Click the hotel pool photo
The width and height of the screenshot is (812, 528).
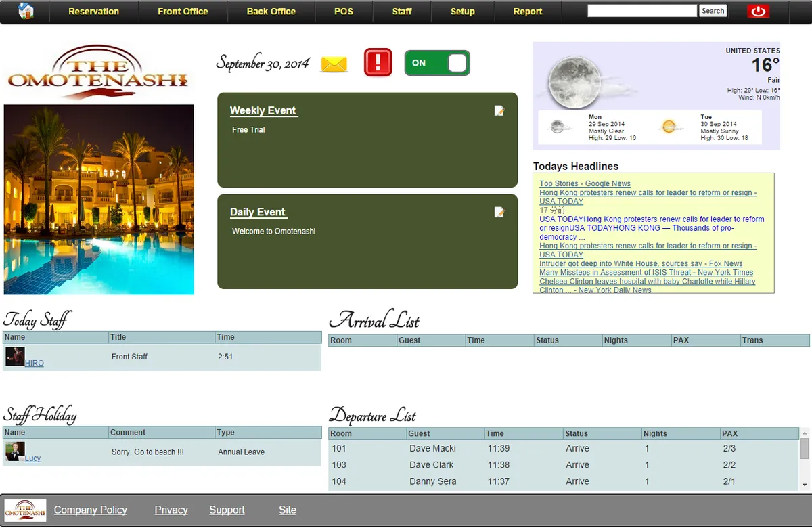tap(99, 200)
